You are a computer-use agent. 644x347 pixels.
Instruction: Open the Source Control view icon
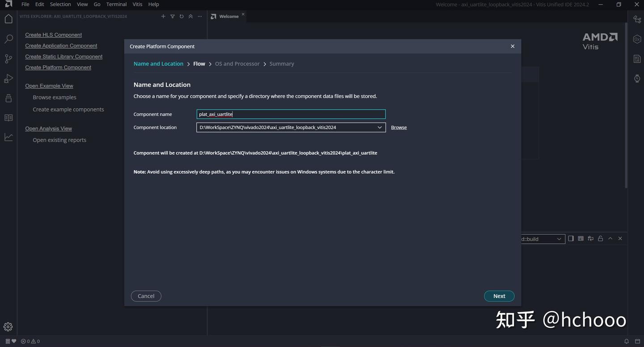[8, 59]
